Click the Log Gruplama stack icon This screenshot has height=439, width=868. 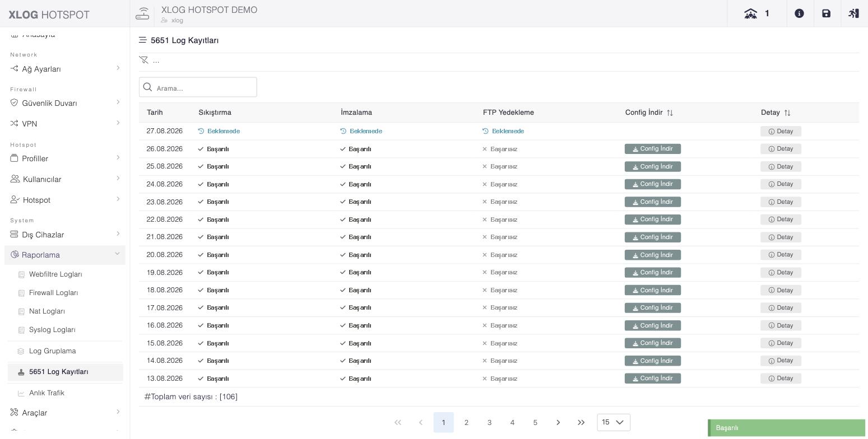tap(21, 352)
